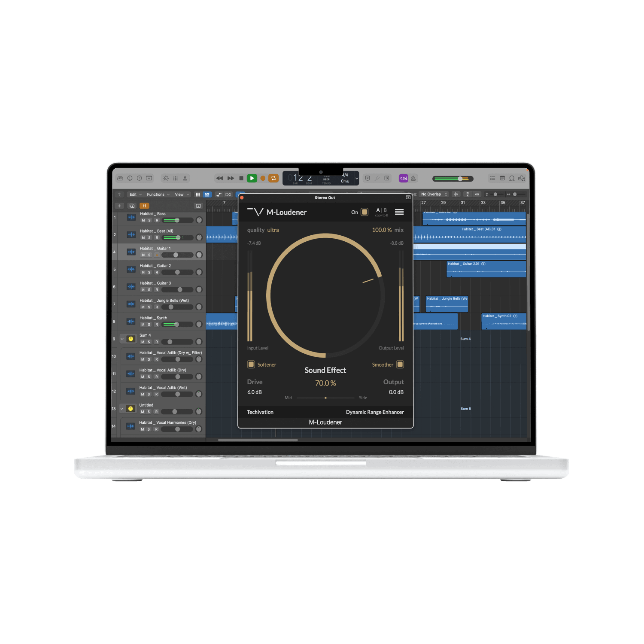Viewport: 644px width, 644px height.
Task: Mute the Habitat _ Synth track
Action: coord(143,325)
